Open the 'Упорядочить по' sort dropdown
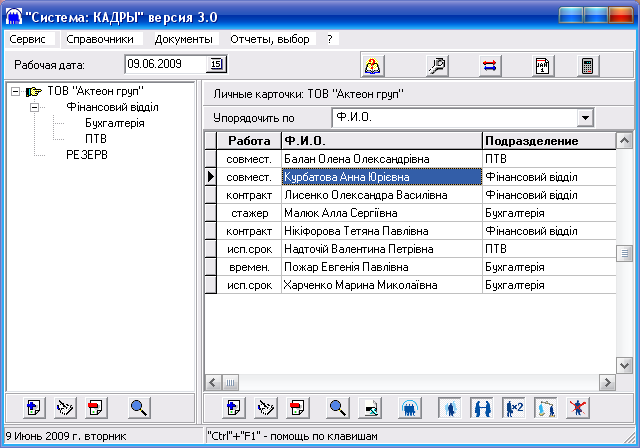 (x=584, y=118)
